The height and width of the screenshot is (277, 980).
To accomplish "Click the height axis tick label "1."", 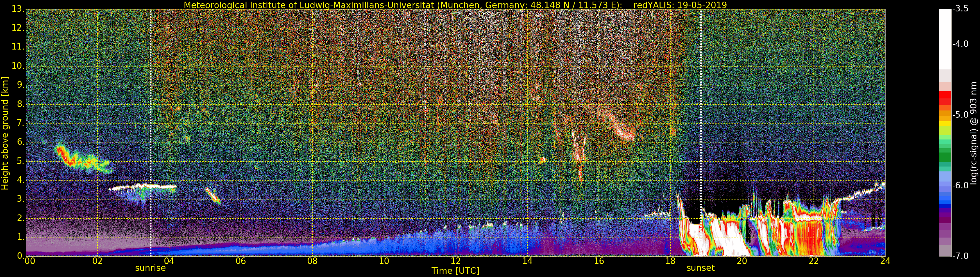I will click(21, 237).
